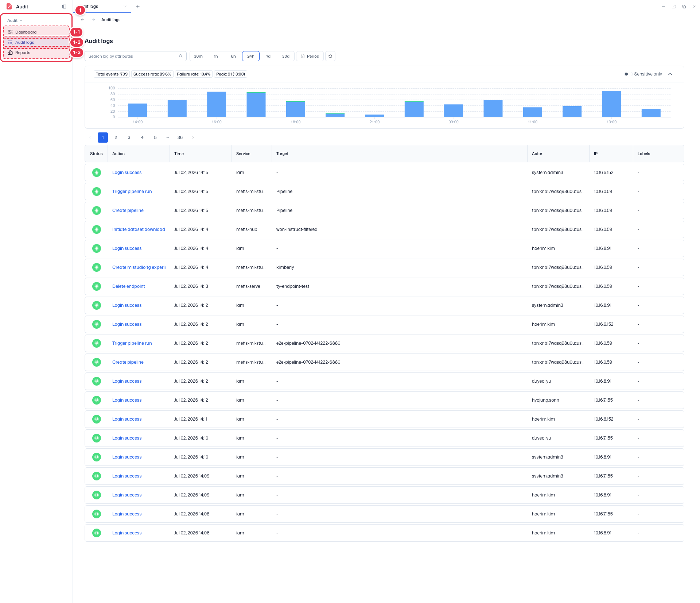Select the 30m time range
The height and width of the screenshot is (603, 700).
pyautogui.click(x=198, y=56)
